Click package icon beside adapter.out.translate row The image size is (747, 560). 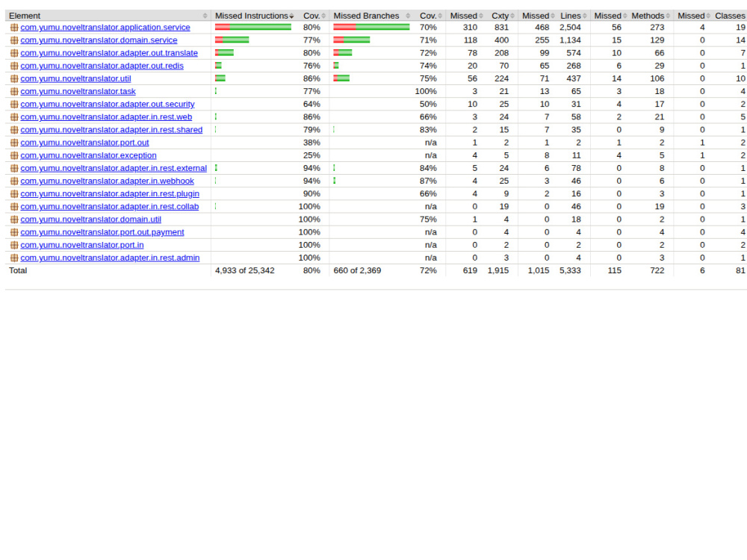click(x=14, y=53)
